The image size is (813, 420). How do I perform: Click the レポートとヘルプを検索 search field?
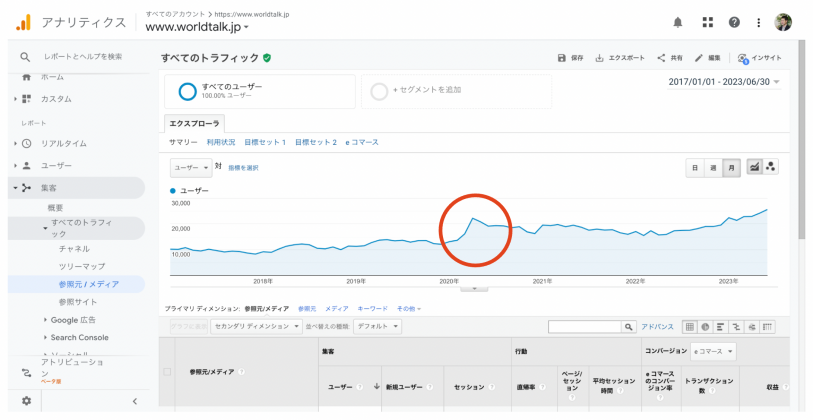coord(83,57)
